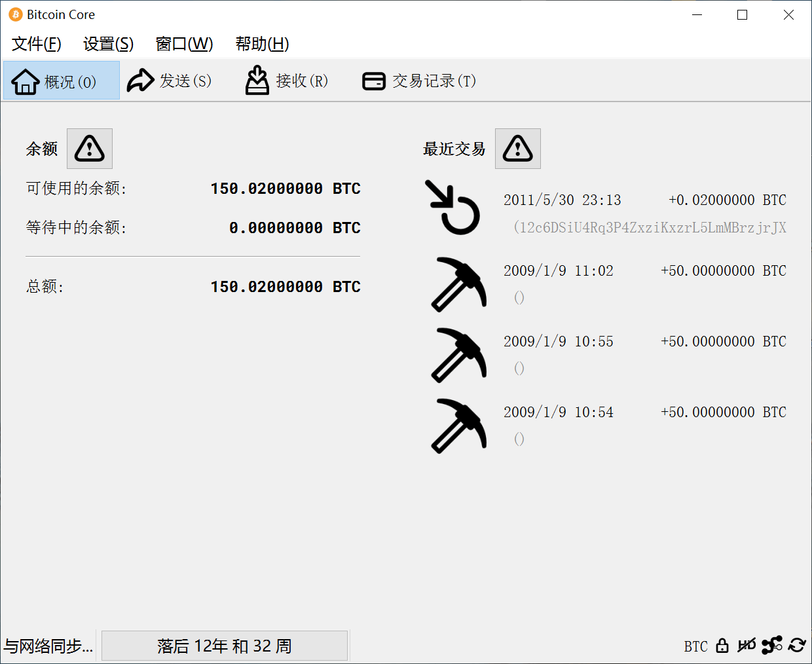Screen dimensions: 812x664
Task: Click the Bitcoin Core logo in title bar
Action: point(16,14)
